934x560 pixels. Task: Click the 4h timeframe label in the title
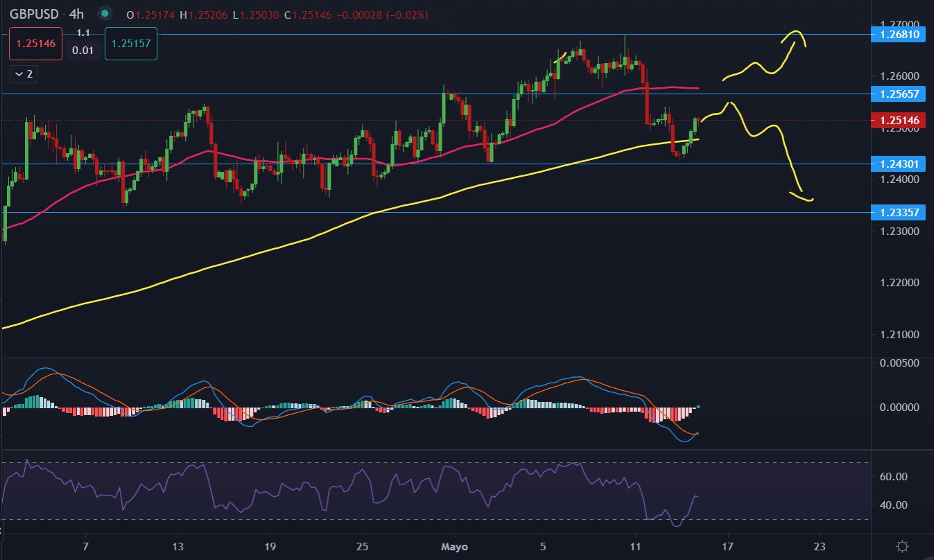(77, 14)
